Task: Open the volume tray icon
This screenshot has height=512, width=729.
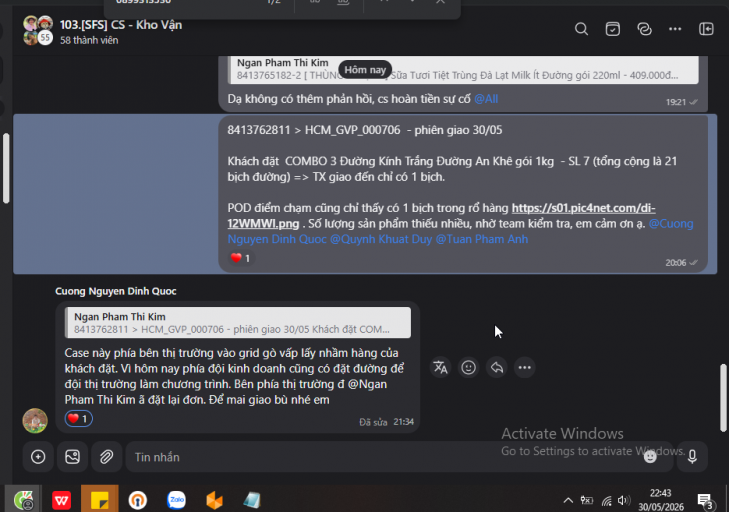Action: coord(623,500)
